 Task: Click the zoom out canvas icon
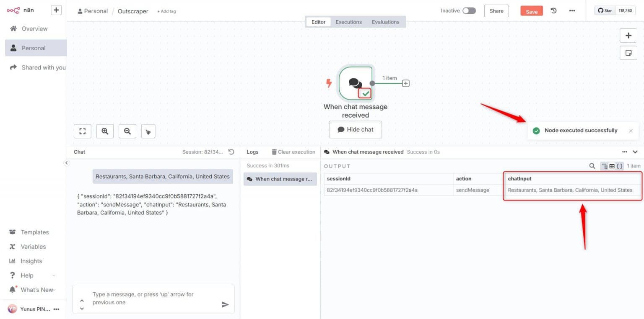pyautogui.click(x=127, y=131)
